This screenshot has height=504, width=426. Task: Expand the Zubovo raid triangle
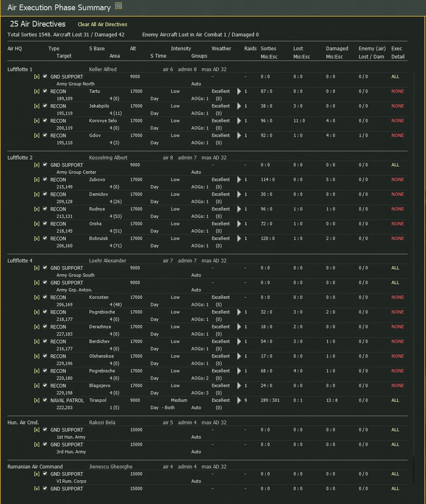pyautogui.click(x=239, y=180)
